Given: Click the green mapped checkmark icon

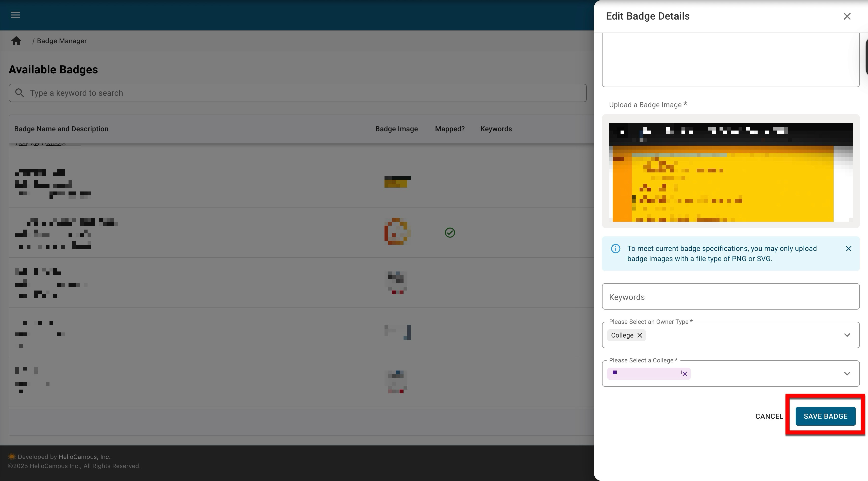Looking at the screenshot, I should pyautogui.click(x=449, y=233).
